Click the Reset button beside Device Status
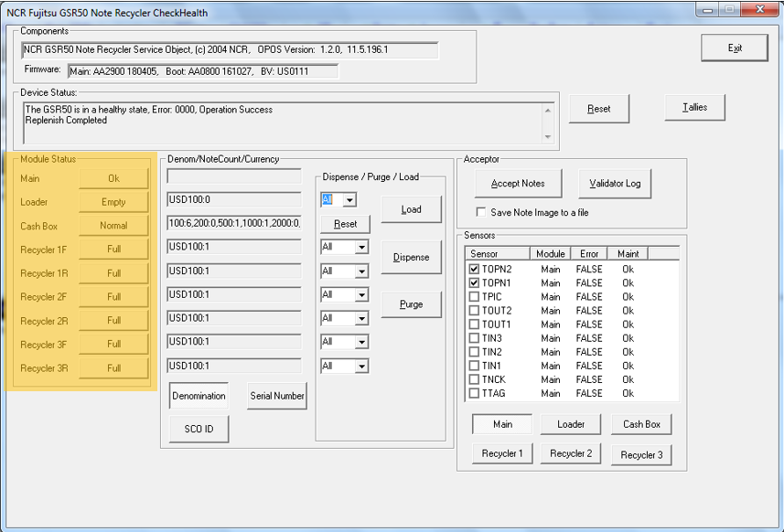 click(598, 109)
